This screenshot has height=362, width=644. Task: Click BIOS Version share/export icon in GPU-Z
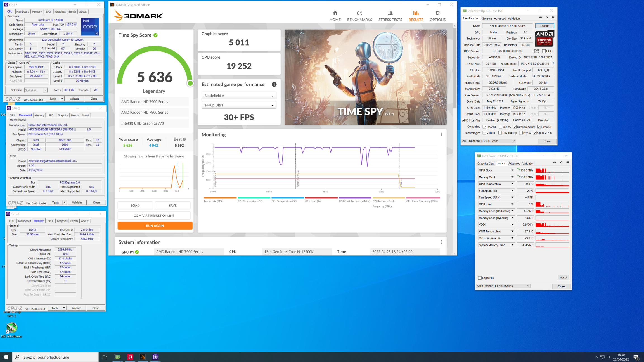tap(537, 51)
